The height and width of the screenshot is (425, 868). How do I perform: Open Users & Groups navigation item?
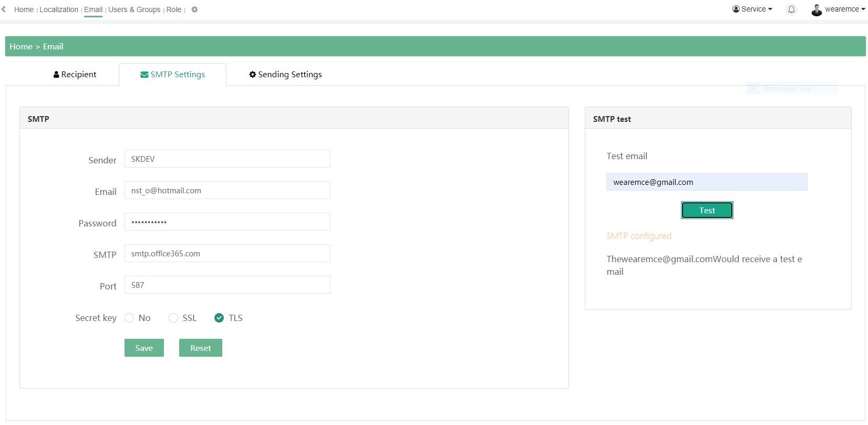(x=134, y=9)
